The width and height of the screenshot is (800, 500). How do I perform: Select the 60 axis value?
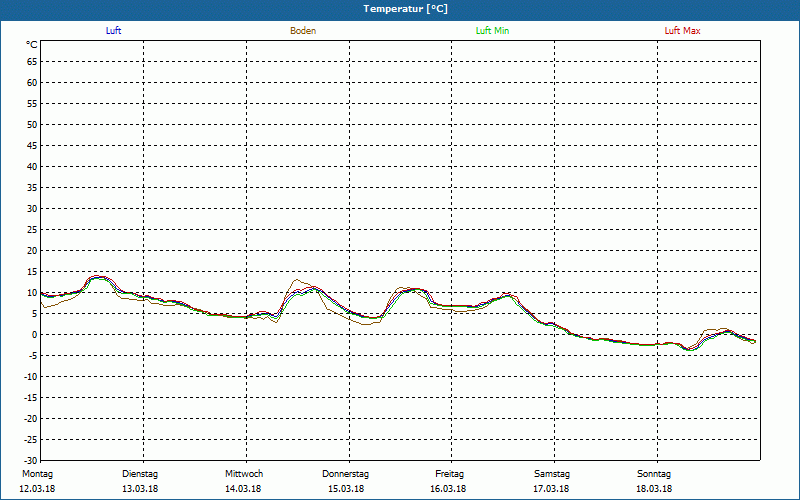click(x=32, y=83)
